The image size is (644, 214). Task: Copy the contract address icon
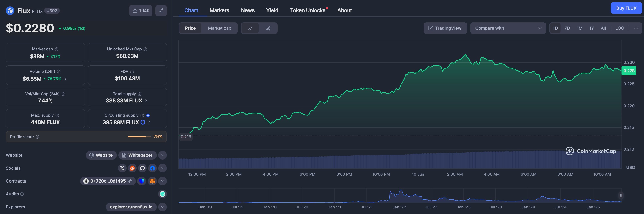click(130, 181)
